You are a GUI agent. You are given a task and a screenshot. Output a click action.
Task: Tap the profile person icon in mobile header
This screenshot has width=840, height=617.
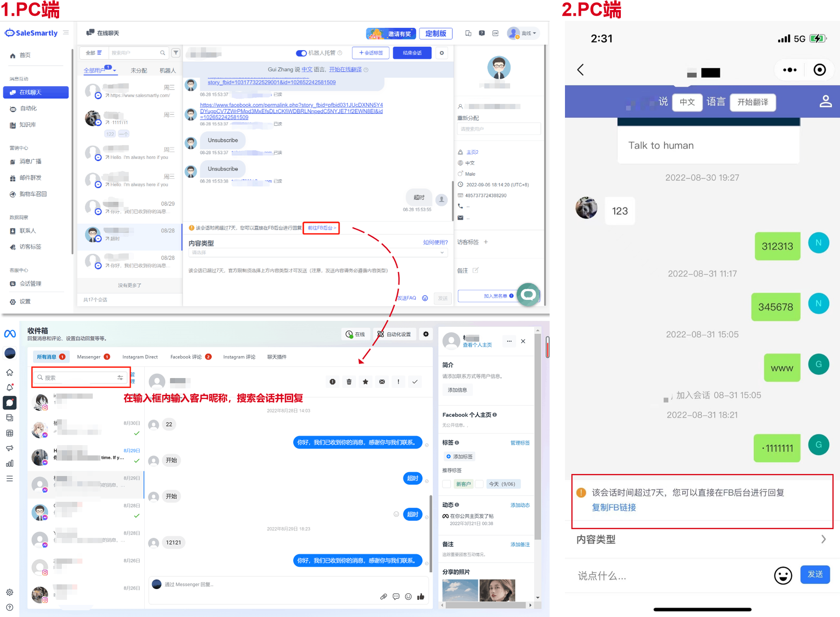tap(826, 102)
